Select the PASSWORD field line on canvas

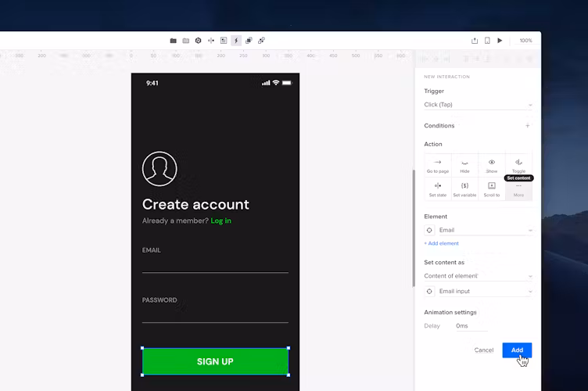[215, 322]
